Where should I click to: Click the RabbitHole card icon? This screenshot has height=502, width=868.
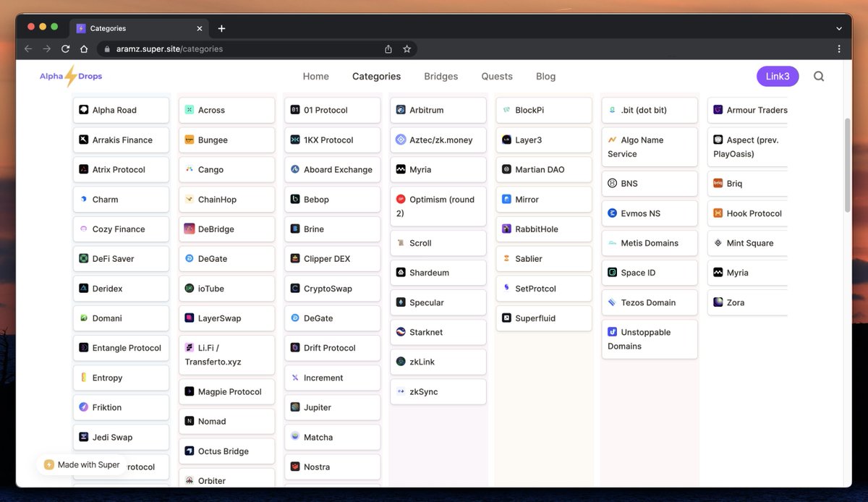[x=506, y=229]
